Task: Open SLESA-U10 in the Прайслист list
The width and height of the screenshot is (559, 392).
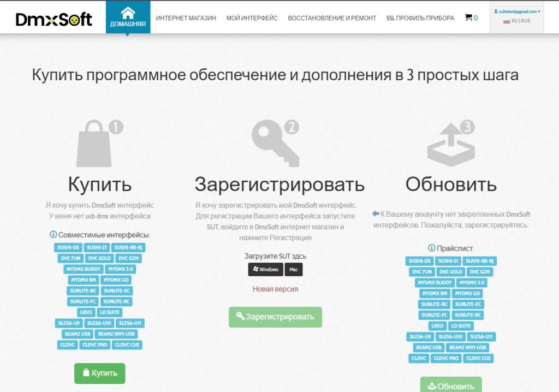Action: coord(450,337)
